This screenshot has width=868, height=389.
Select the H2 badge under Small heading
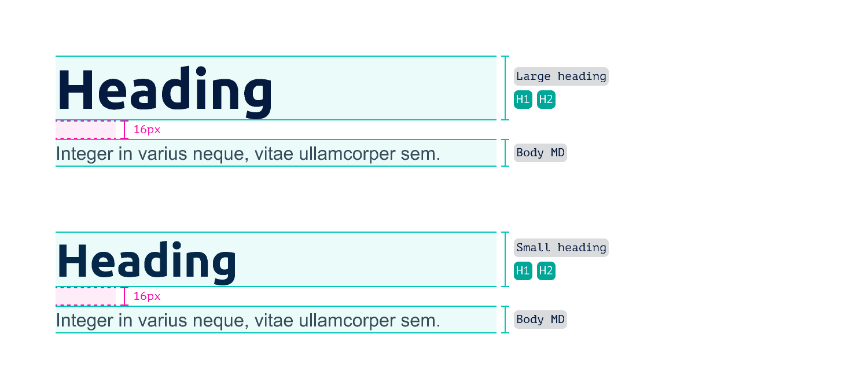[546, 271]
